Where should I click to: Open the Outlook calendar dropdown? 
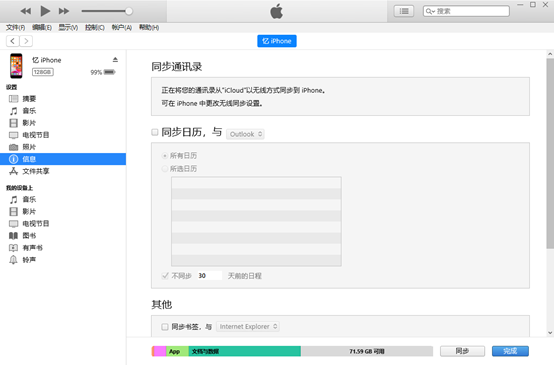point(245,134)
